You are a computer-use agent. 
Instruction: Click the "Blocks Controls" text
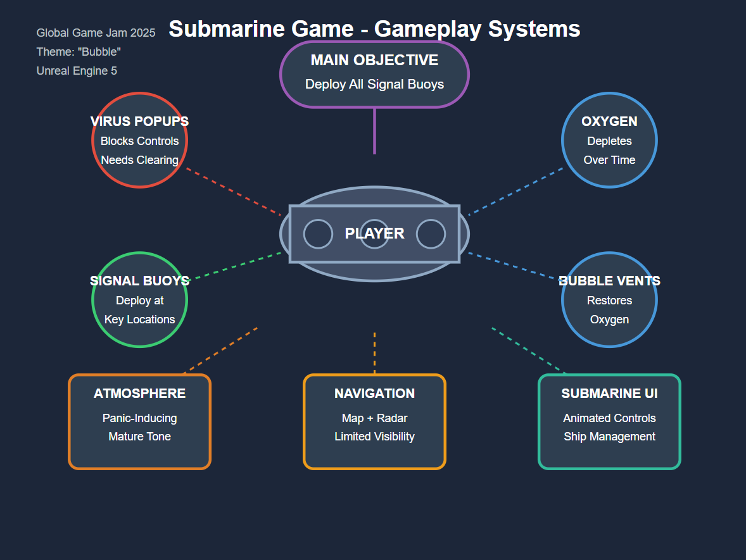coord(139,141)
